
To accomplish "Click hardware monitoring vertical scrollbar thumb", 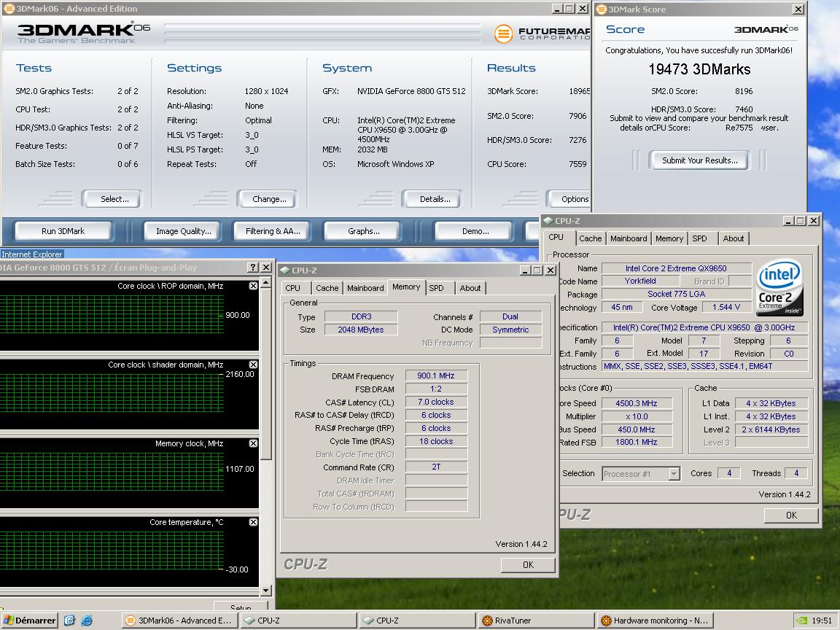I will (265, 374).
